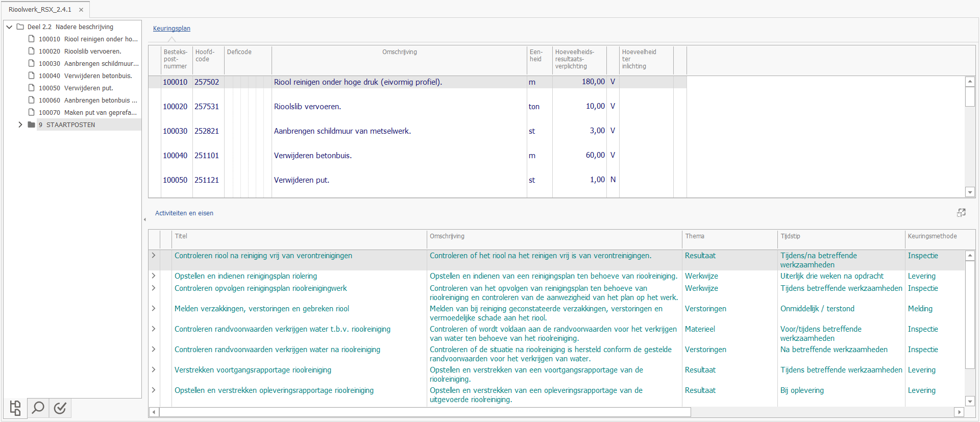Select row 100030 Aanbrengen schildmuur van metselwerk
The width and height of the screenshot is (980, 422).
point(417,131)
